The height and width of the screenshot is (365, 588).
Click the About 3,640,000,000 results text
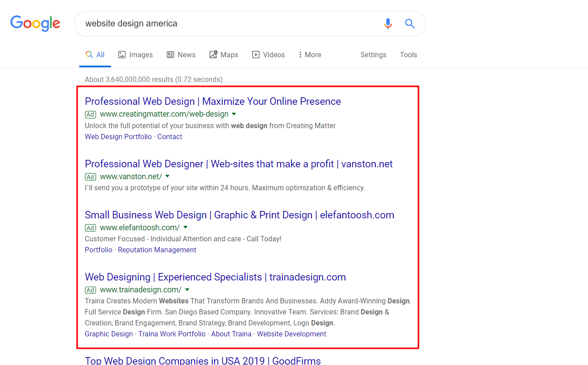tap(154, 80)
